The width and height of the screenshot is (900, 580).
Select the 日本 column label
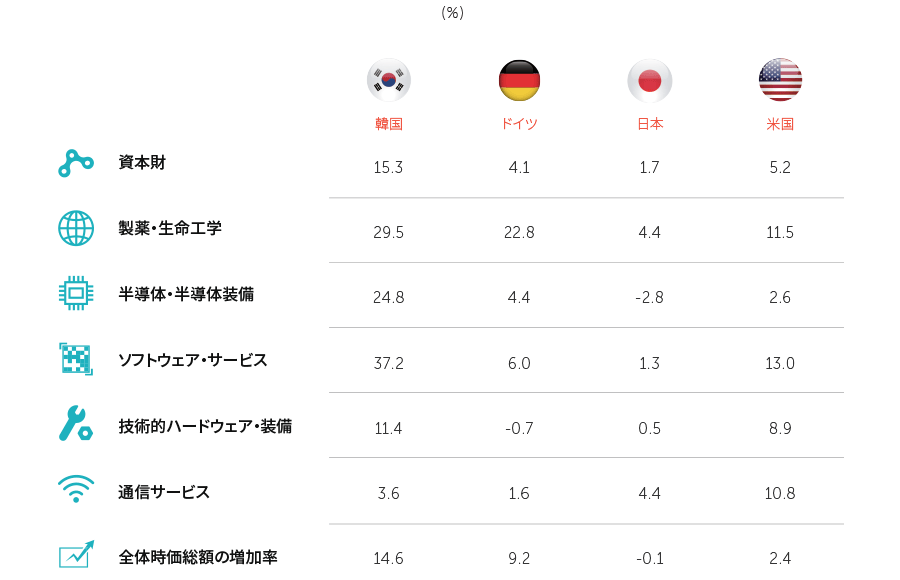pyautogui.click(x=650, y=124)
